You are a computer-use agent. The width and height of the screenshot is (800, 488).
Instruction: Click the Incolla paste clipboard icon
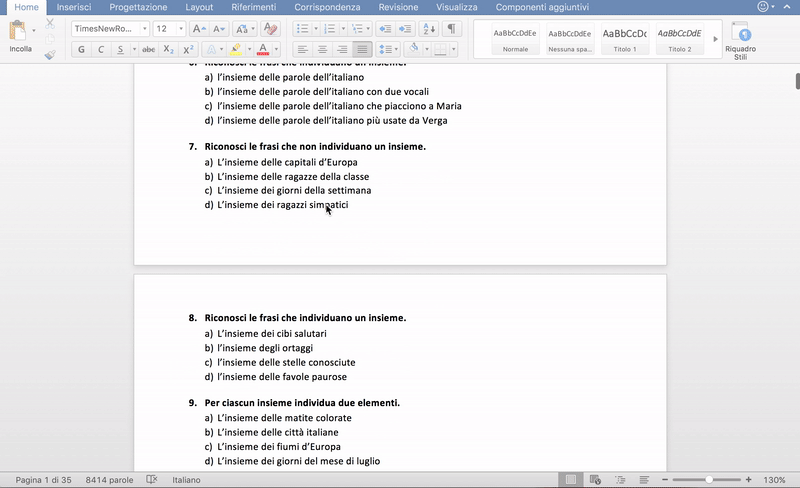(17, 31)
